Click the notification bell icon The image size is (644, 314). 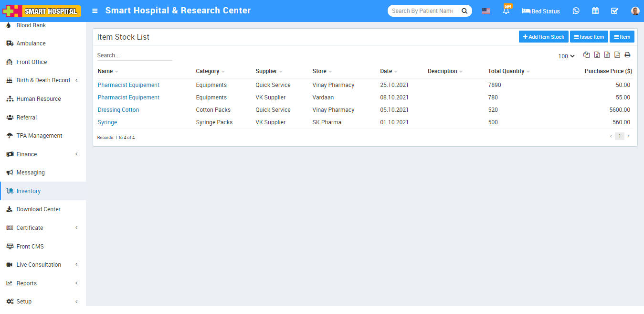click(x=506, y=11)
